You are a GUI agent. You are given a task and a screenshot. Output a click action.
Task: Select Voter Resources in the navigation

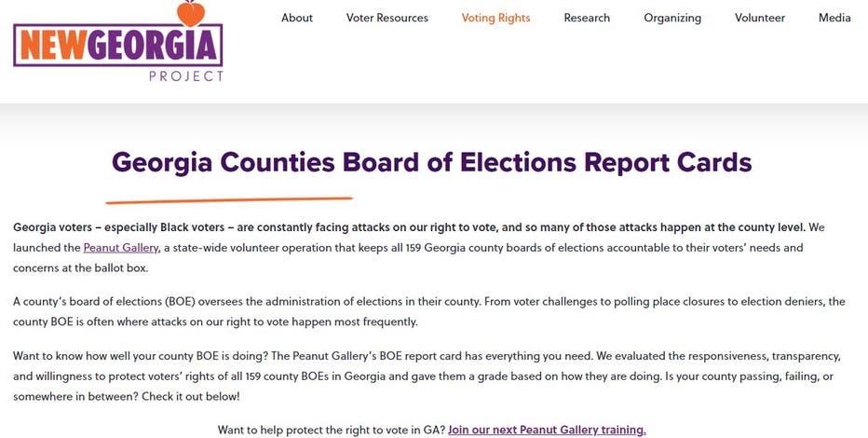(387, 18)
